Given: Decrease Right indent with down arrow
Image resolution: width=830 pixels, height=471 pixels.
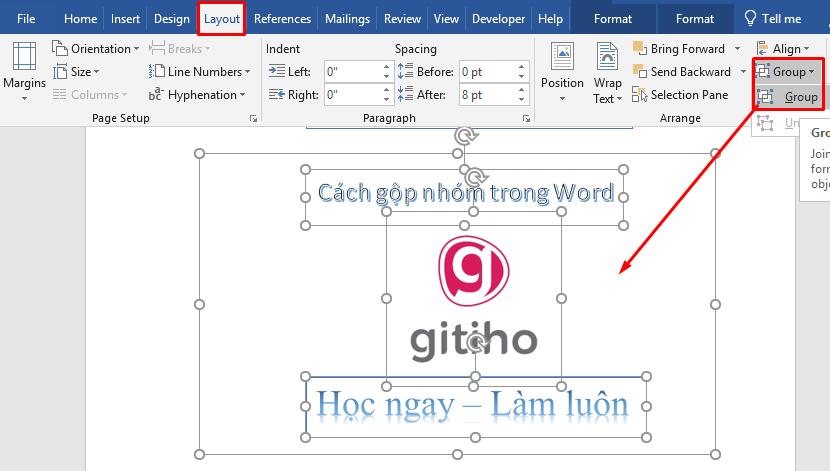Looking at the screenshot, I should click(x=386, y=99).
